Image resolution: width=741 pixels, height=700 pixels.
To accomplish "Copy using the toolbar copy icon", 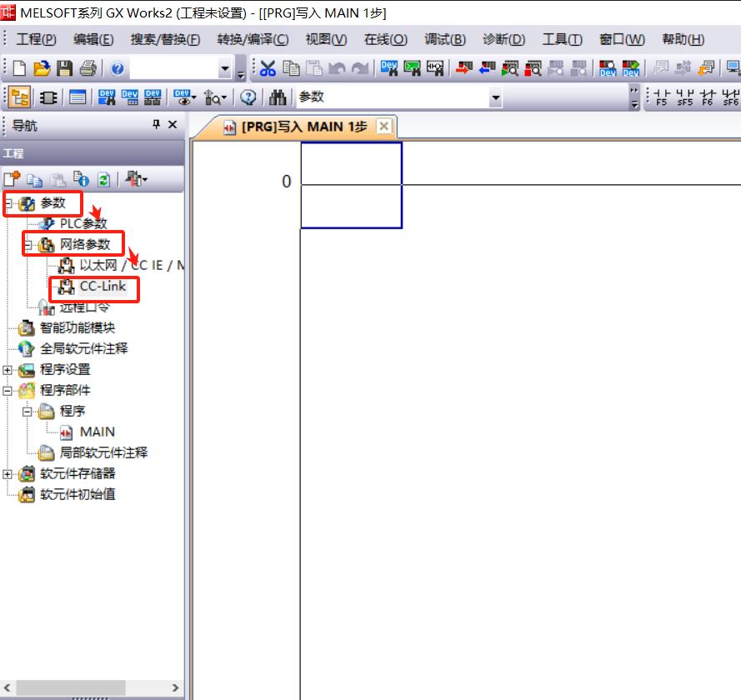I will click(x=291, y=69).
